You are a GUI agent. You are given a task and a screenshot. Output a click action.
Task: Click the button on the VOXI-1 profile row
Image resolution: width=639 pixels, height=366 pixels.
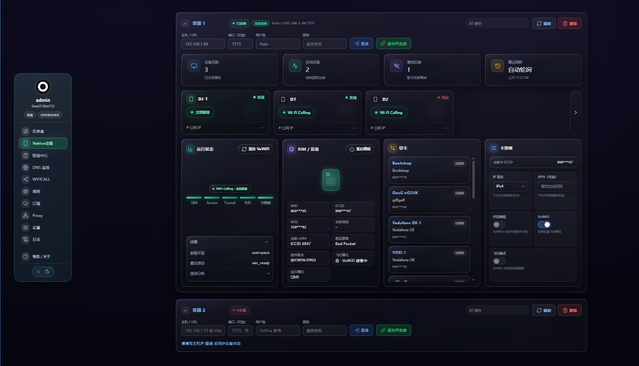[x=459, y=253]
